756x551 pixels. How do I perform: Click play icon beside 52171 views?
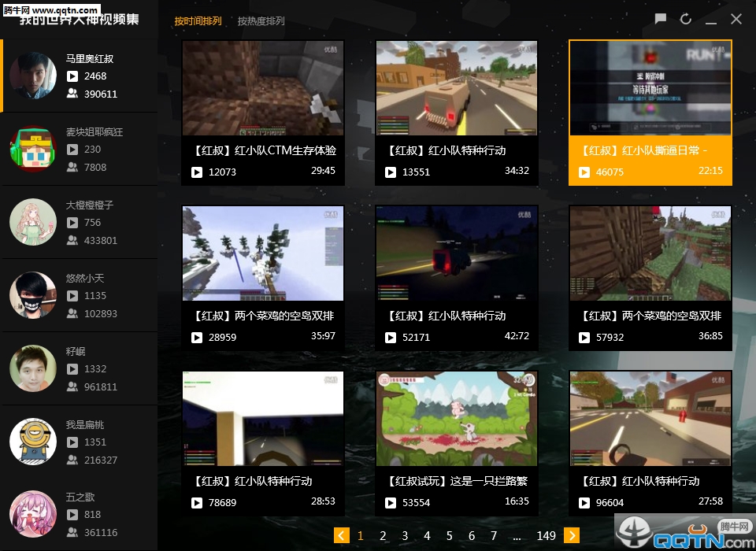[x=391, y=338]
